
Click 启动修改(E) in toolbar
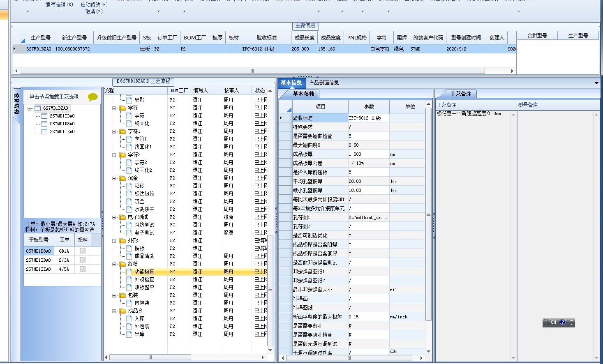point(94,5)
